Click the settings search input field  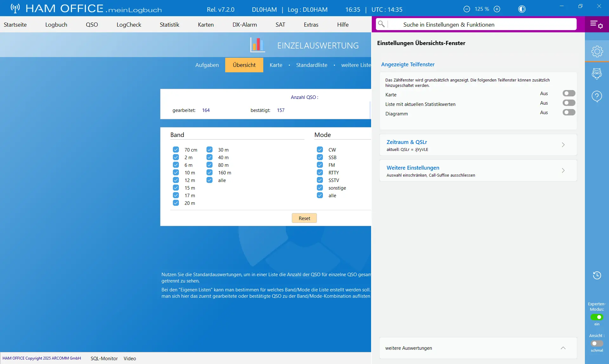click(x=481, y=24)
